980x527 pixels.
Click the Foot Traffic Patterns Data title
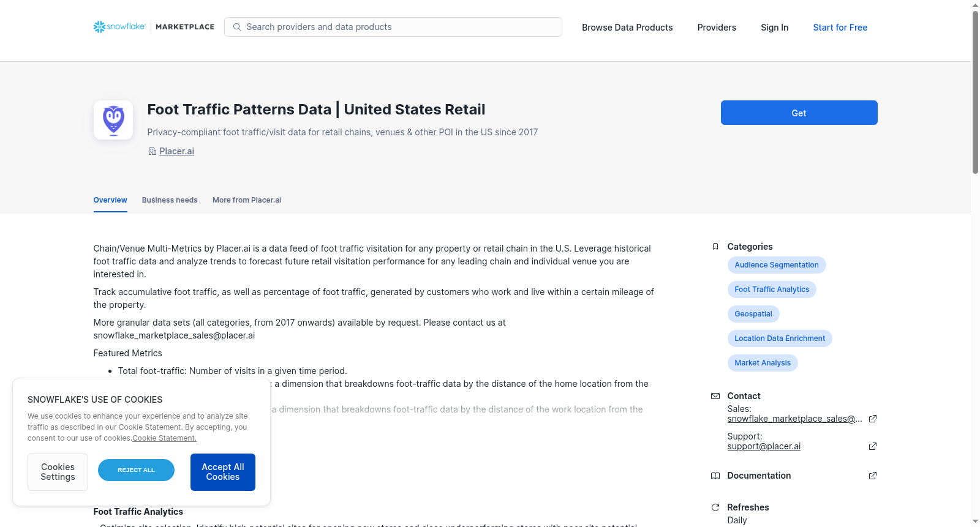click(316, 110)
